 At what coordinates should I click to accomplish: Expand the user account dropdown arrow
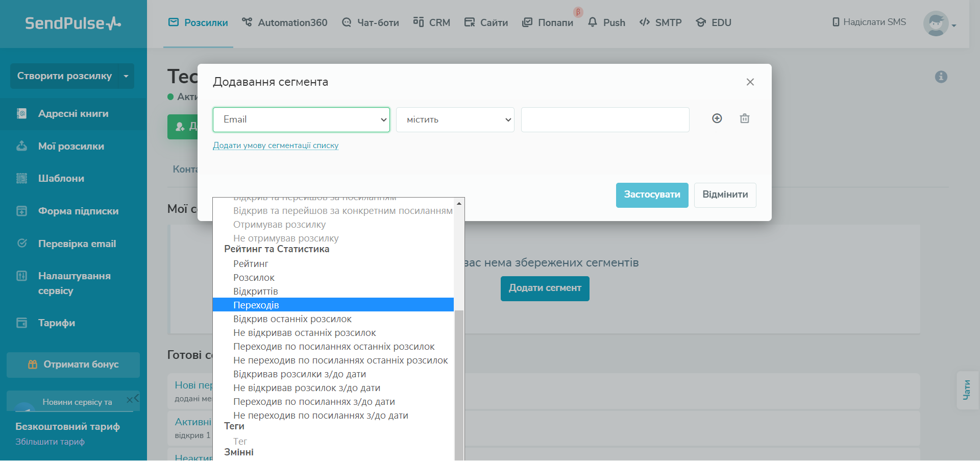(x=954, y=25)
